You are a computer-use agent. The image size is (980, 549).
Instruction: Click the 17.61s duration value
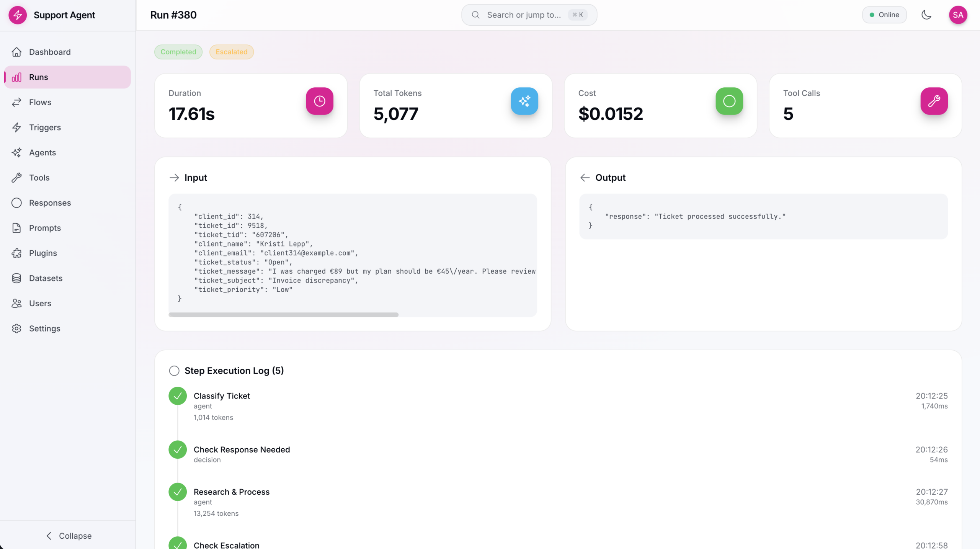pyautogui.click(x=192, y=114)
